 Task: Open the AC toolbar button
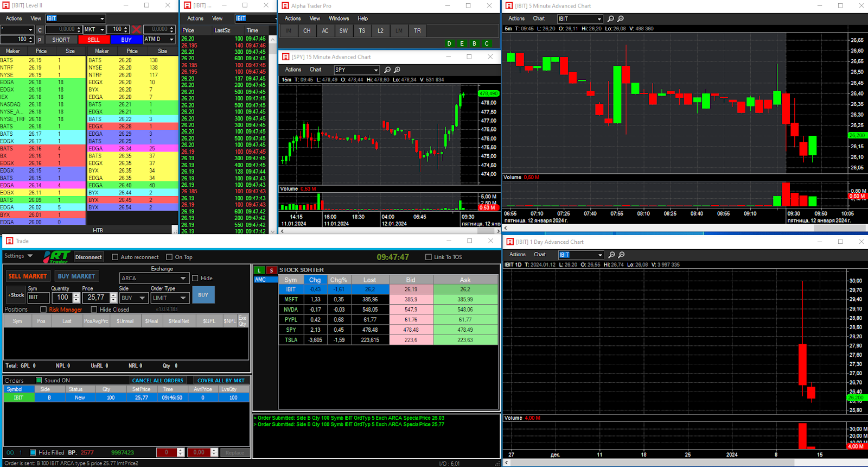click(325, 31)
